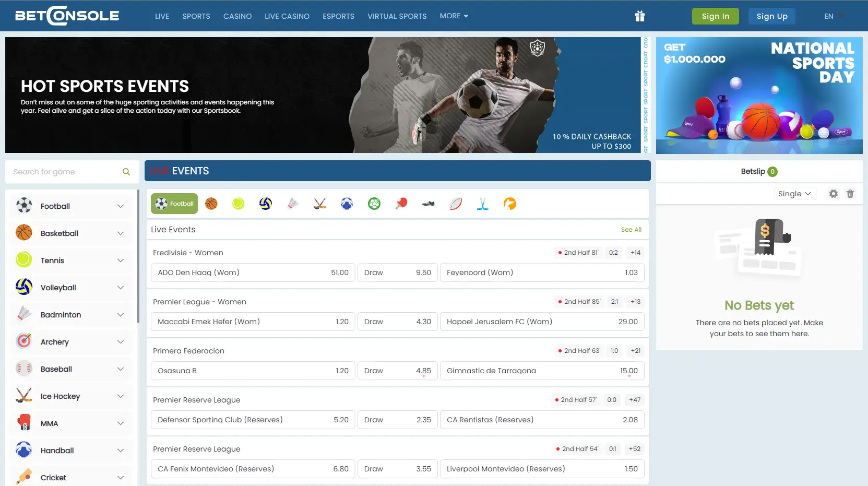Open VIRTUAL SPORTS section
The image size is (868, 486).
click(x=397, y=16)
